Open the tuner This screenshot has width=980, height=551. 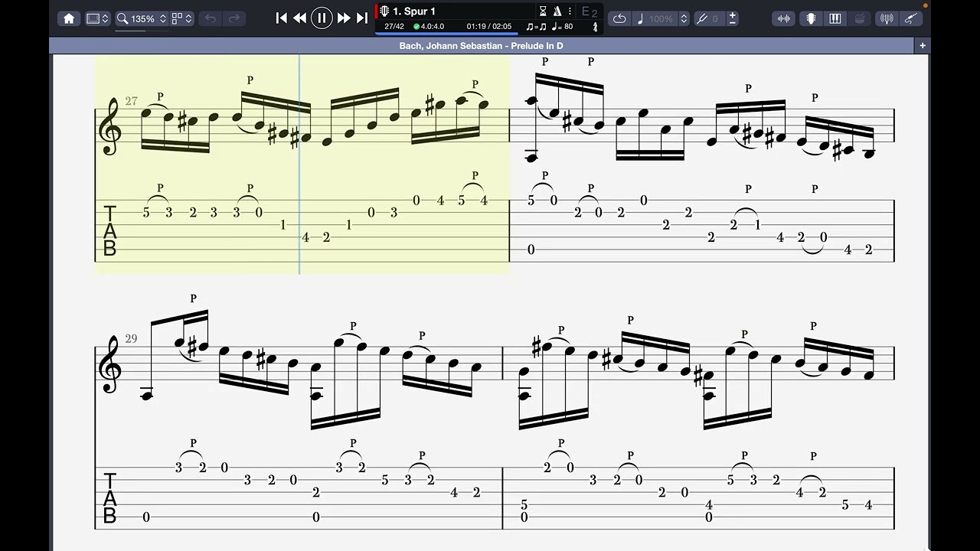point(887,18)
